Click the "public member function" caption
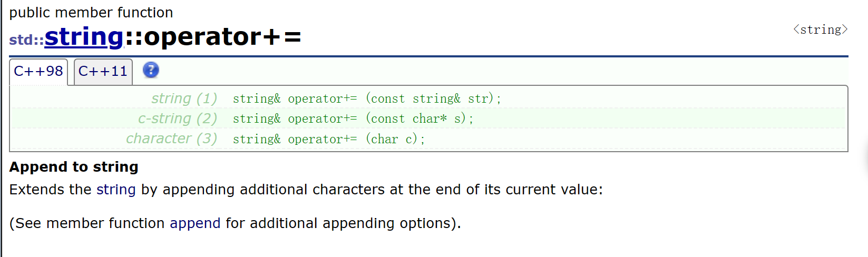The width and height of the screenshot is (868, 257). (91, 13)
